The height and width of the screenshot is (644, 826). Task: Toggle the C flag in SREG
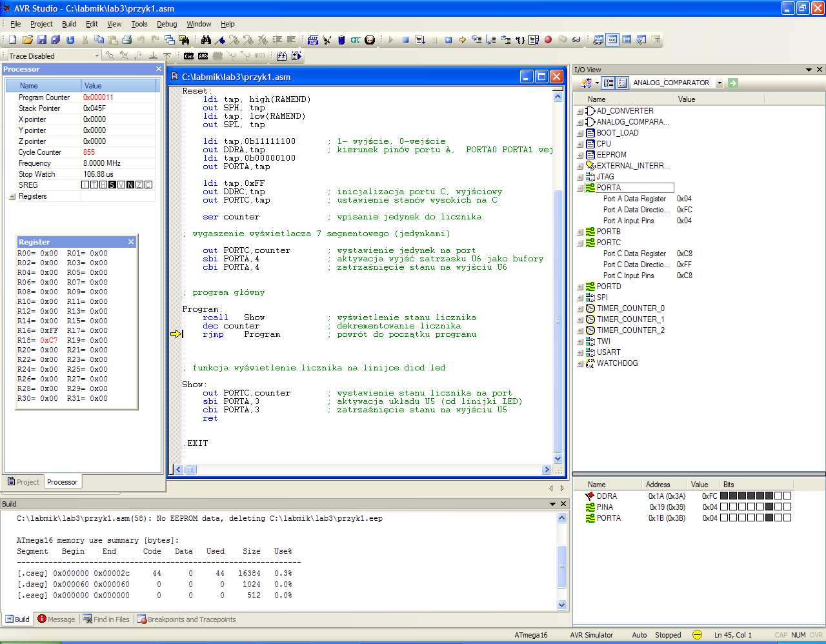tap(148, 185)
